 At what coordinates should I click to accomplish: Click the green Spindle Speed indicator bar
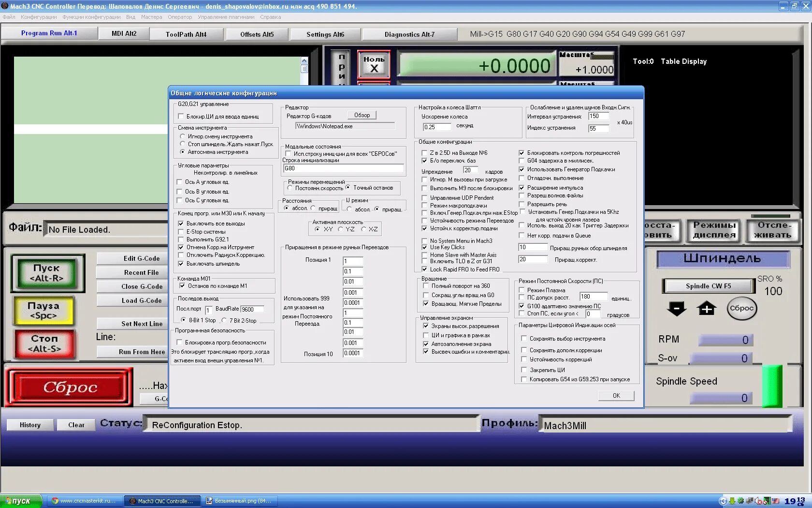click(772, 387)
